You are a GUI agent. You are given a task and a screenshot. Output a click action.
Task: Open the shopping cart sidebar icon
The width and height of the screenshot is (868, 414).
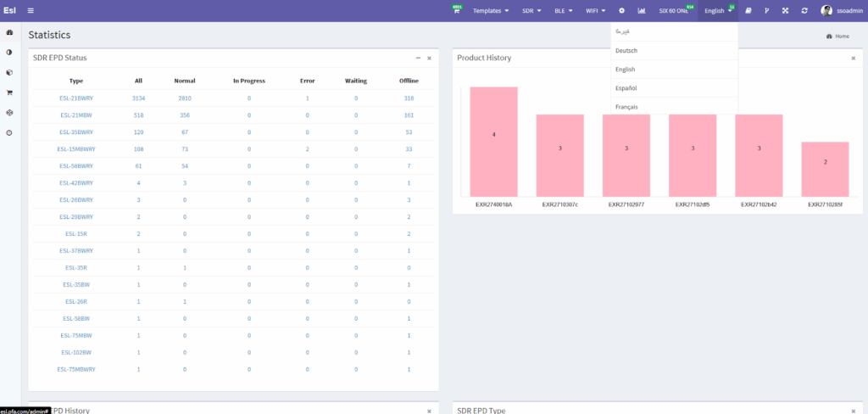pyautogui.click(x=9, y=92)
